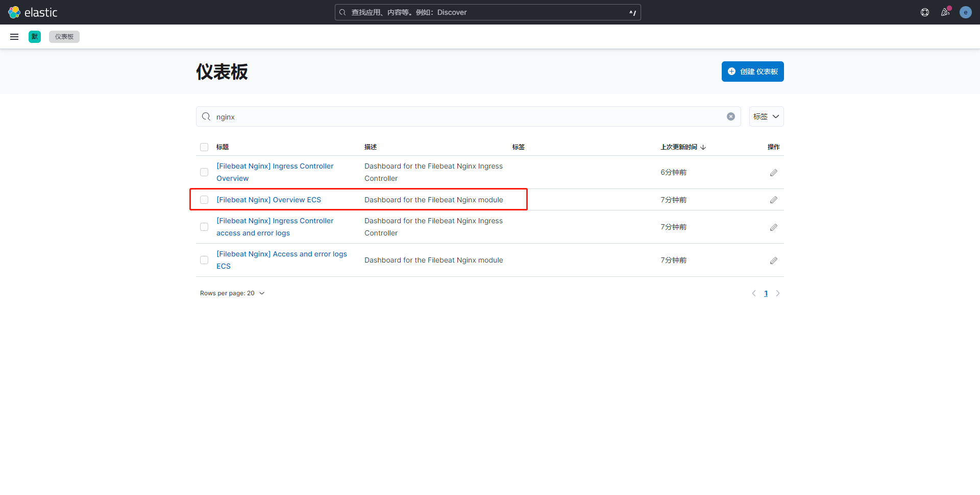Tick the select-all checkbox in table header
The height and width of the screenshot is (495, 980).
coord(204,147)
